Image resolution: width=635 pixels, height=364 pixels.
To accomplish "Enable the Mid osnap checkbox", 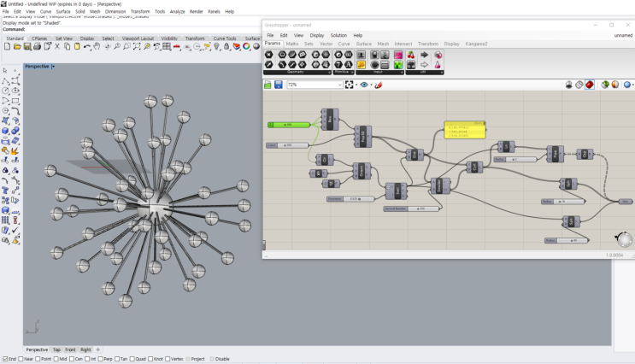I will (56, 359).
